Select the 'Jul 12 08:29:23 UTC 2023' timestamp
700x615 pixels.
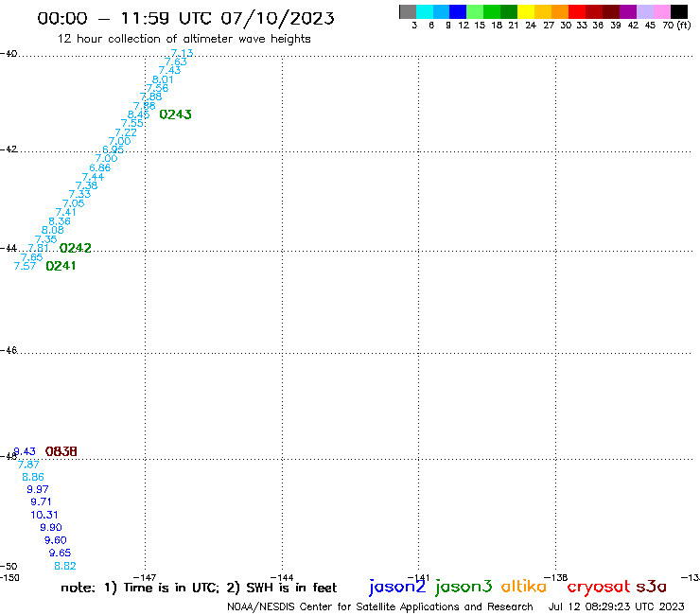616,606
